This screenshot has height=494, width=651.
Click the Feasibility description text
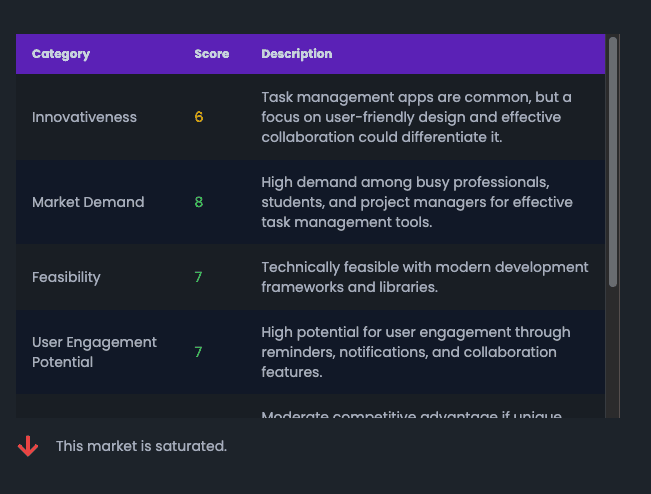424,277
